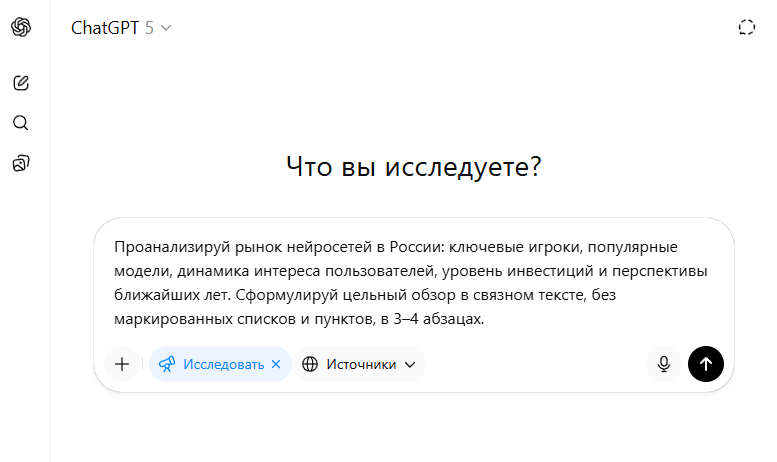Expand the Источники dropdown arrow
The height and width of the screenshot is (462, 777).
410,365
